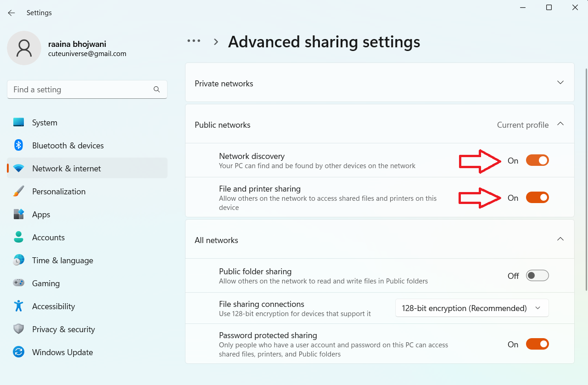Image resolution: width=588 pixels, height=385 pixels.
Task: Go to Time & language settings
Action: click(62, 260)
